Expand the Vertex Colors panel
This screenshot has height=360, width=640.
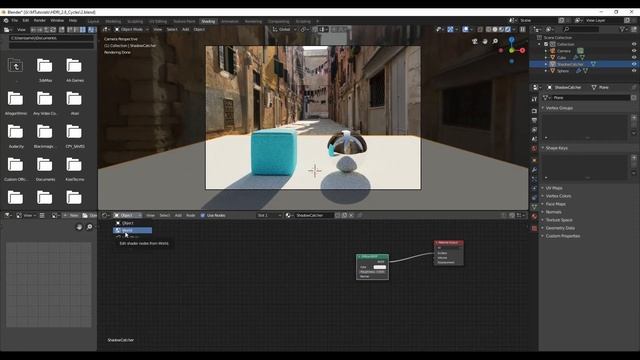pos(558,196)
